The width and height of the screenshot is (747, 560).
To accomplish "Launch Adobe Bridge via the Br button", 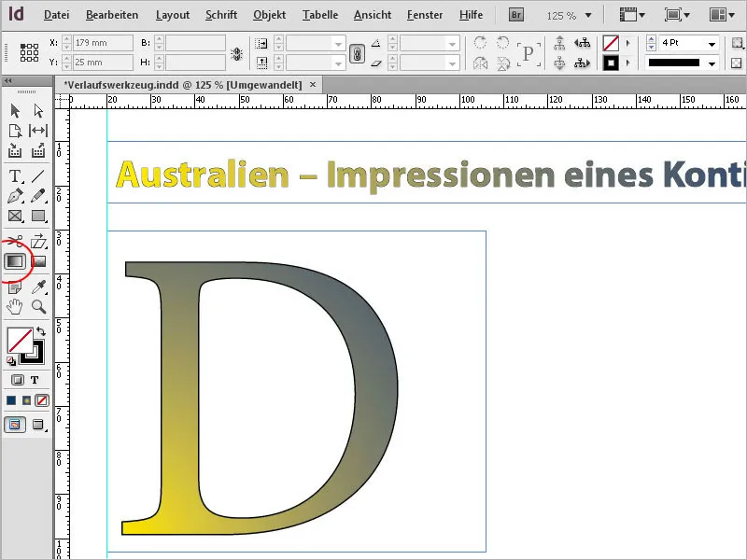I will pos(515,13).
